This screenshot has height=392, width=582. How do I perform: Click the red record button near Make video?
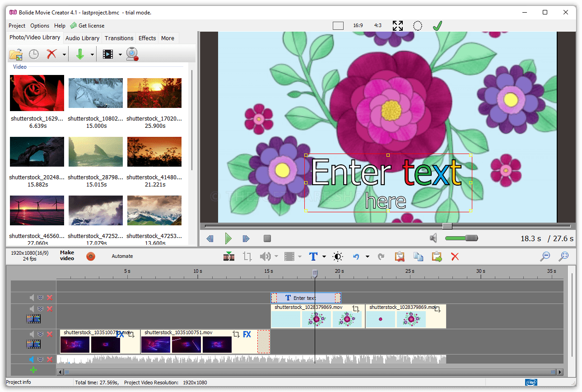pyautogui.click(x=91, y=257)
